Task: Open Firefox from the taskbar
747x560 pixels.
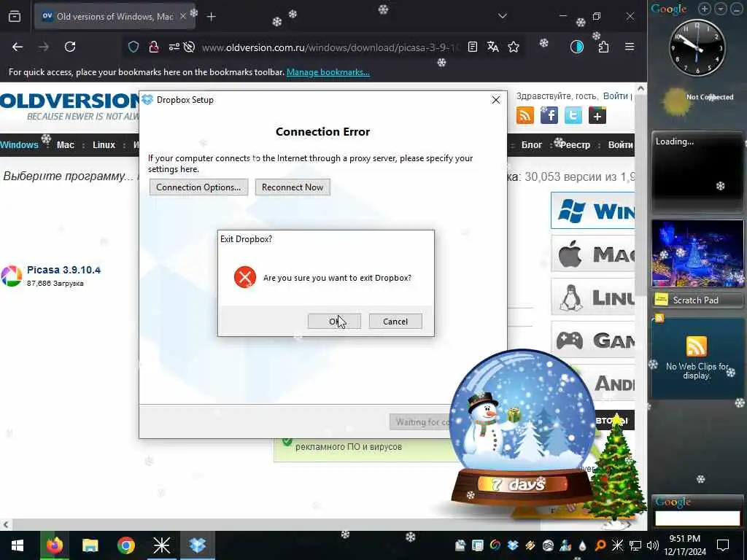Action: click(54, 545)
